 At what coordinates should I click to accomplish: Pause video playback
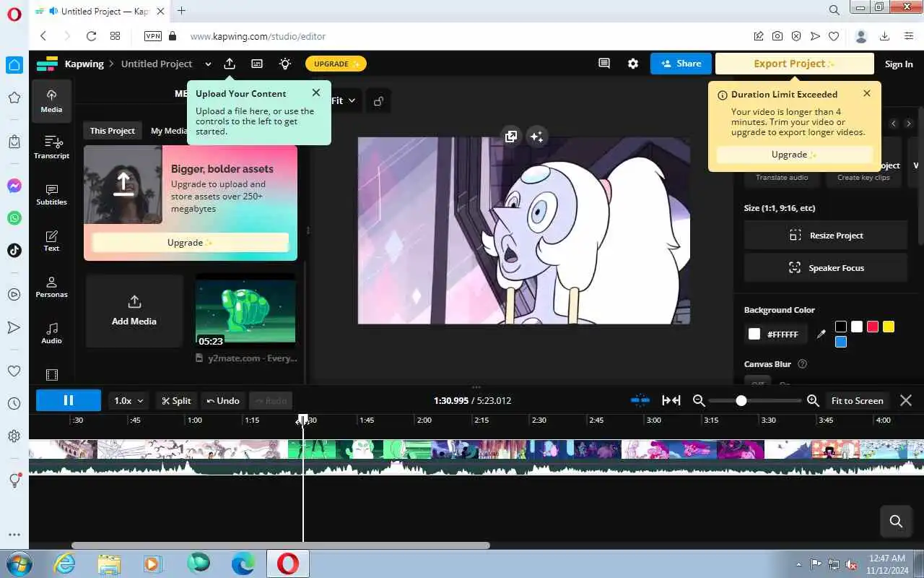click(69, 400)
